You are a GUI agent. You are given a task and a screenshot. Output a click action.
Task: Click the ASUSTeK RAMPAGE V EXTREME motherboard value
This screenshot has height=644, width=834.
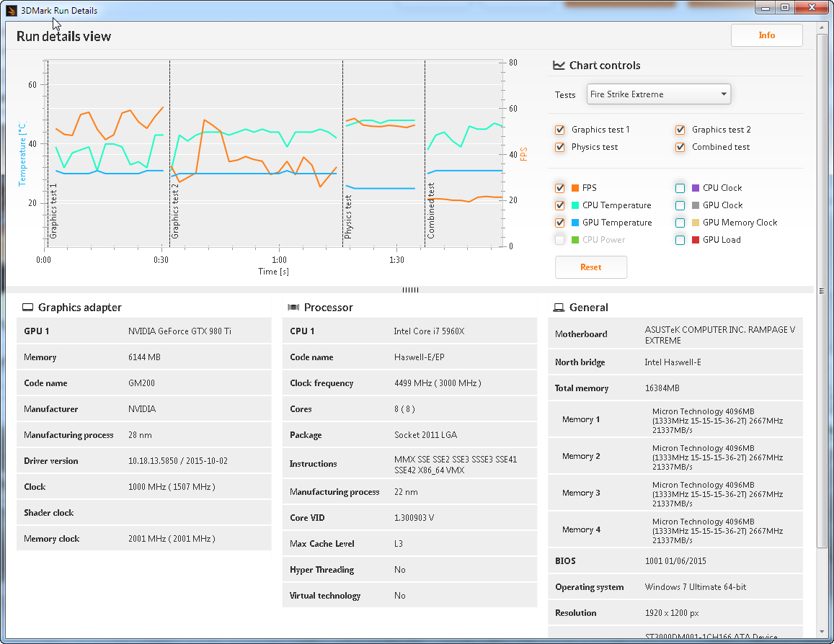point(720,335)
